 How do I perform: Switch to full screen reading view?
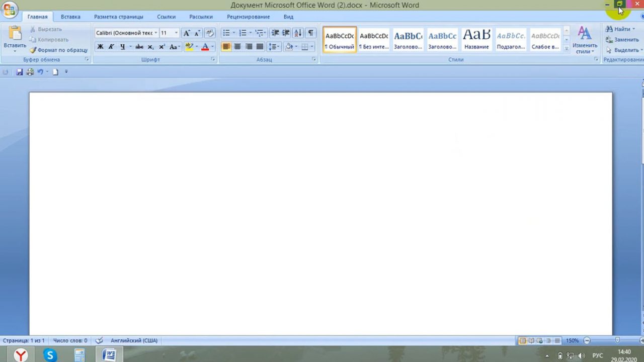531,340
